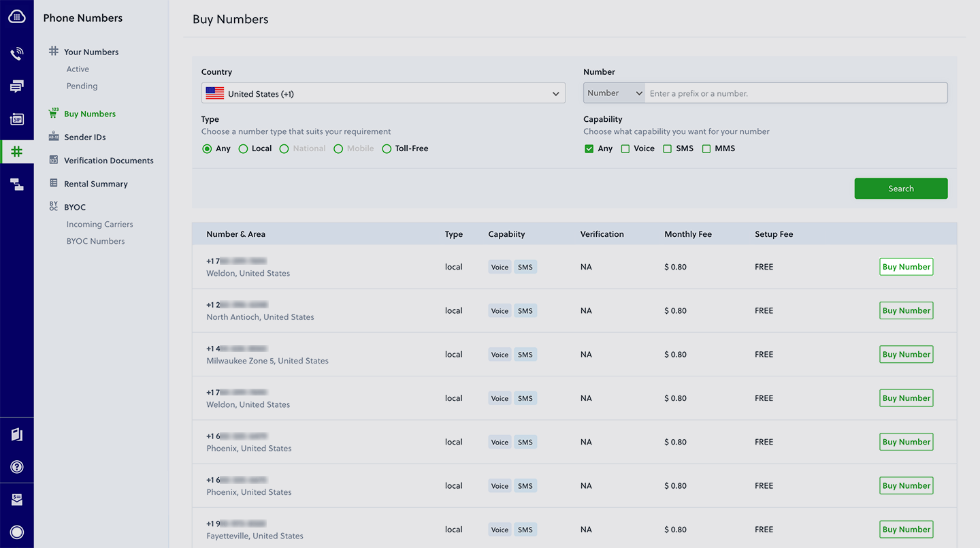Click the cloud logo icon in sidebar
The height and width of the screenshot is (548, 980).
[x=17, y=17]
